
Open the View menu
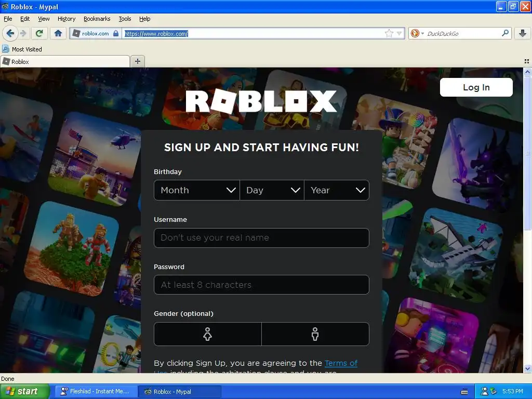tap(44, 19)
